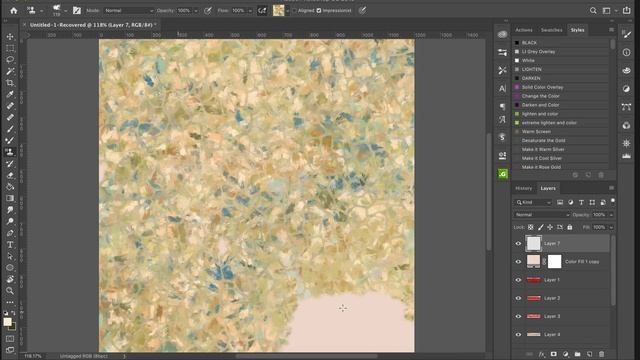Select the Zoom tool

[x=10, y=291]
